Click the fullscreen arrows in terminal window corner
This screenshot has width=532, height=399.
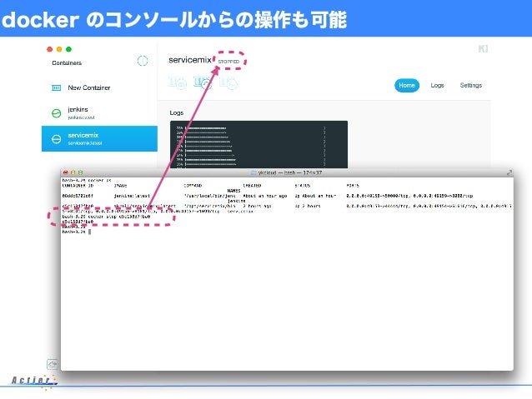(x=509, y=172)
